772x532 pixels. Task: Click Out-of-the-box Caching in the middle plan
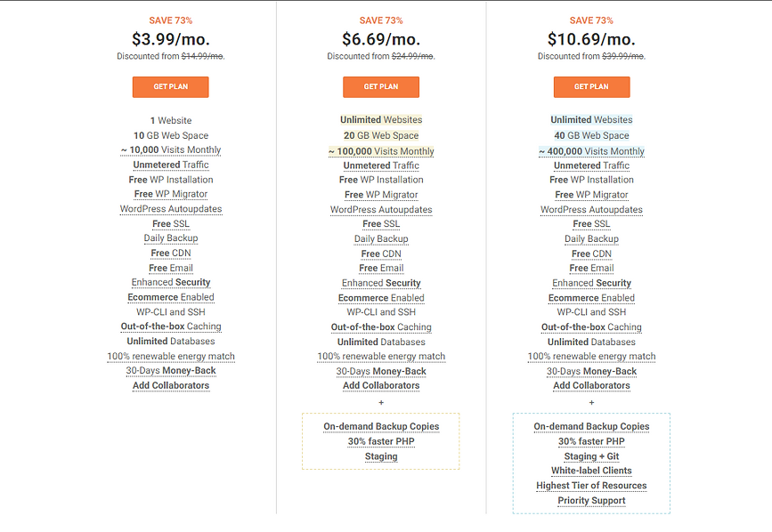(x=381, y=327)
